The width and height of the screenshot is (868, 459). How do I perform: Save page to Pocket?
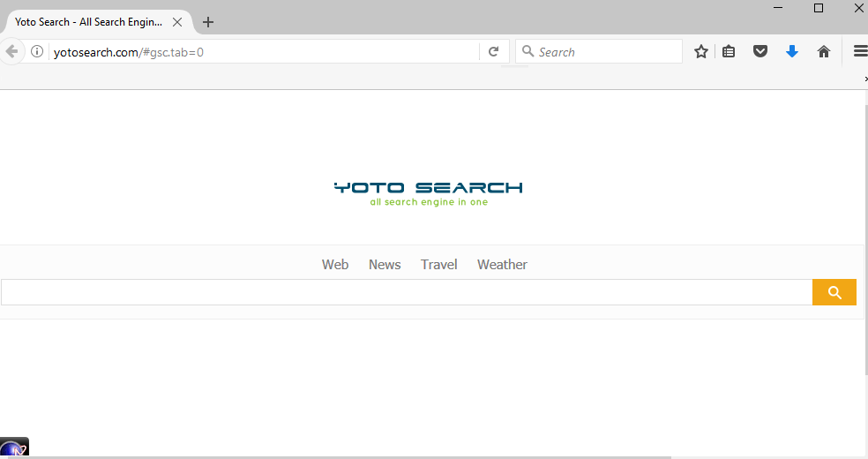click(759, 52)
